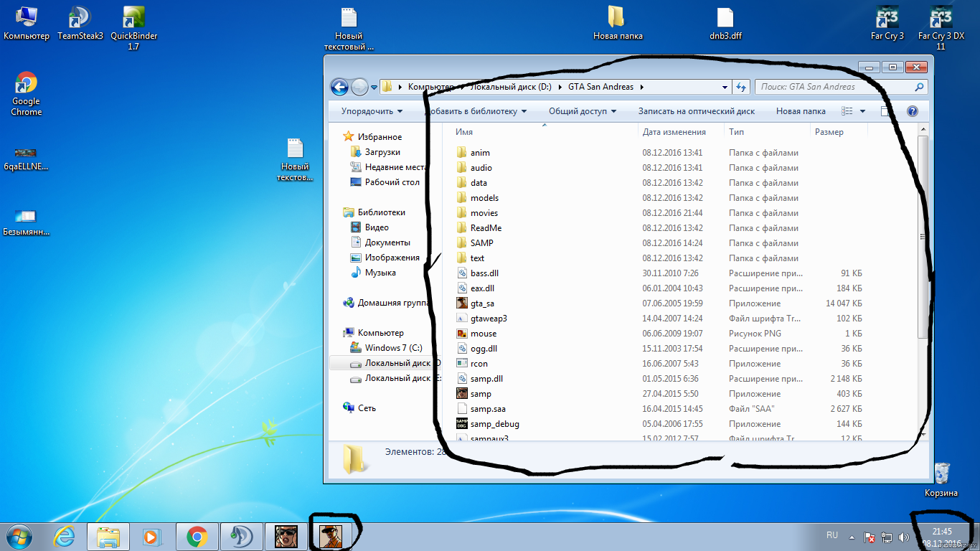The image size is (980, 551).
Task: Open the Добавить в библиотеку dropdown
Action: tap(476, 111)
